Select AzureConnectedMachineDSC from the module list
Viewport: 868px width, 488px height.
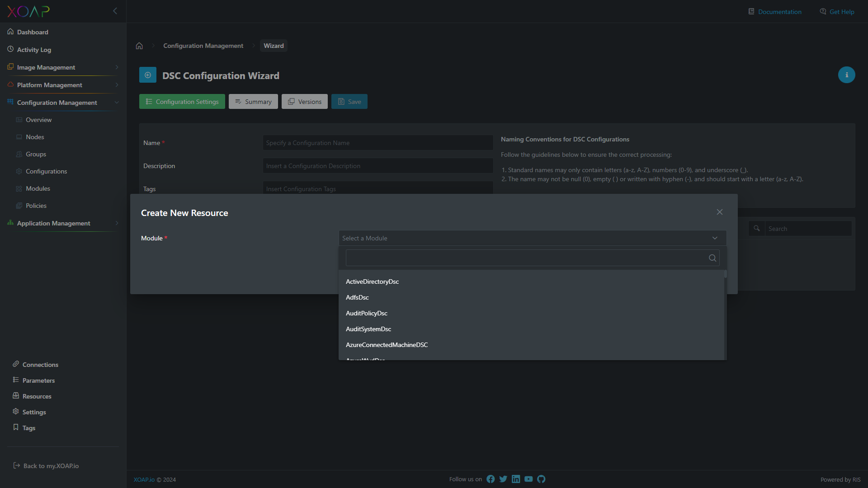pos(531,345)
